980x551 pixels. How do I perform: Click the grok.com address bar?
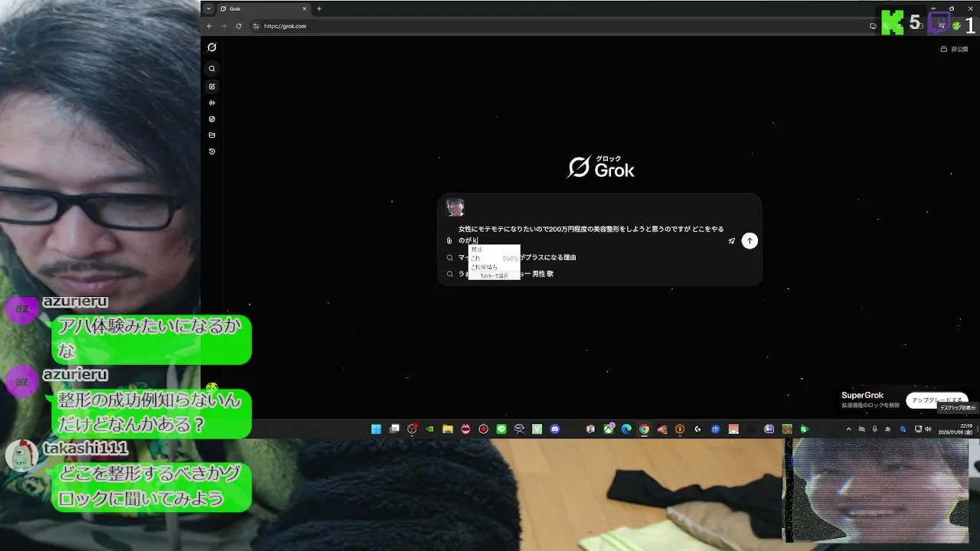[559, 26]
